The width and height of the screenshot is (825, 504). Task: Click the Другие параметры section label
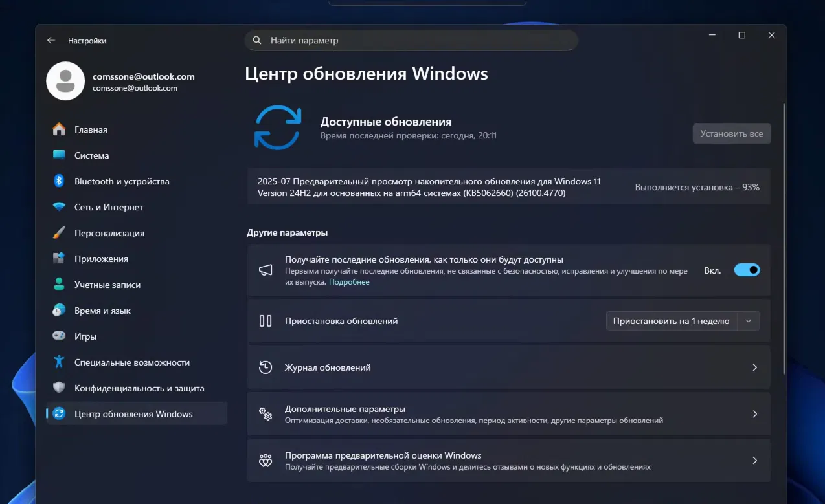(288, 232)
